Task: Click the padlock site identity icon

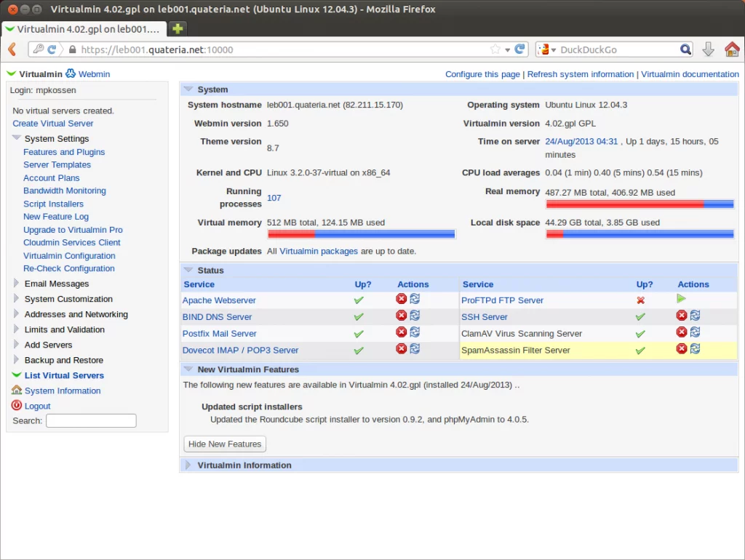Action: click(x=72, y=50)
